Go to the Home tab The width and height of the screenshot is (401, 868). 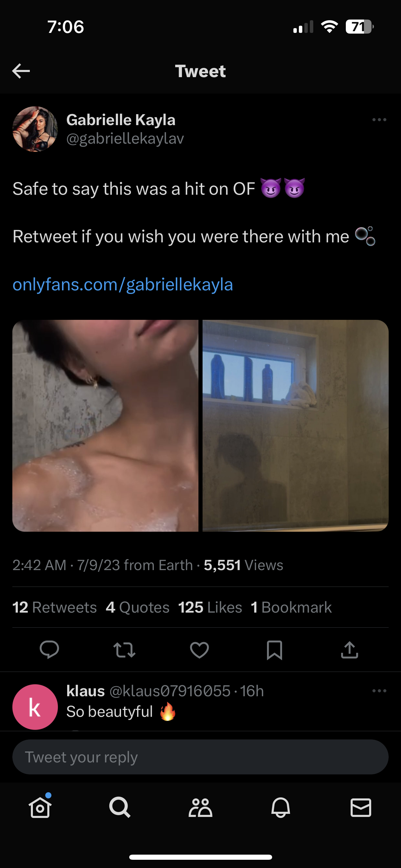click(x=40, y=807)
